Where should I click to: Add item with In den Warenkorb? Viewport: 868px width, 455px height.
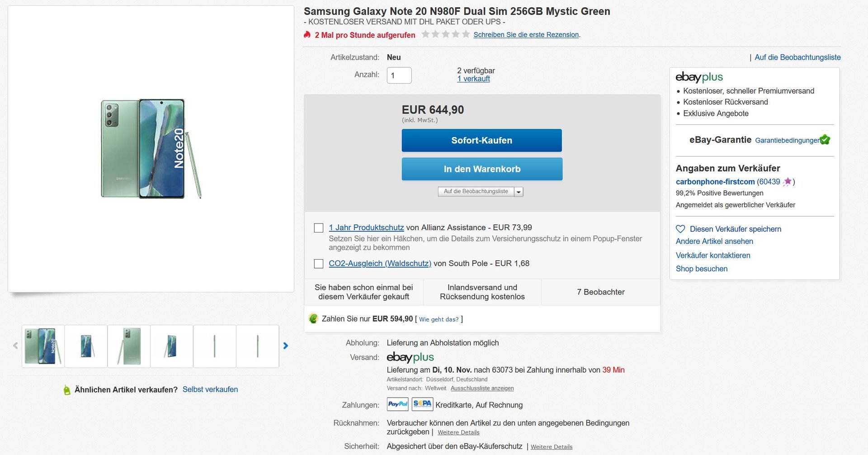(482, 169)
